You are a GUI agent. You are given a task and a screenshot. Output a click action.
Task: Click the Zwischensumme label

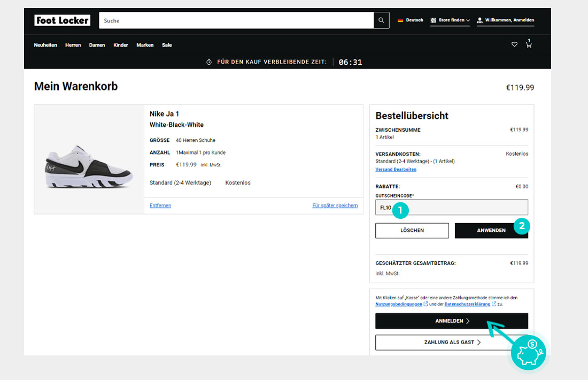click(398, 130)
